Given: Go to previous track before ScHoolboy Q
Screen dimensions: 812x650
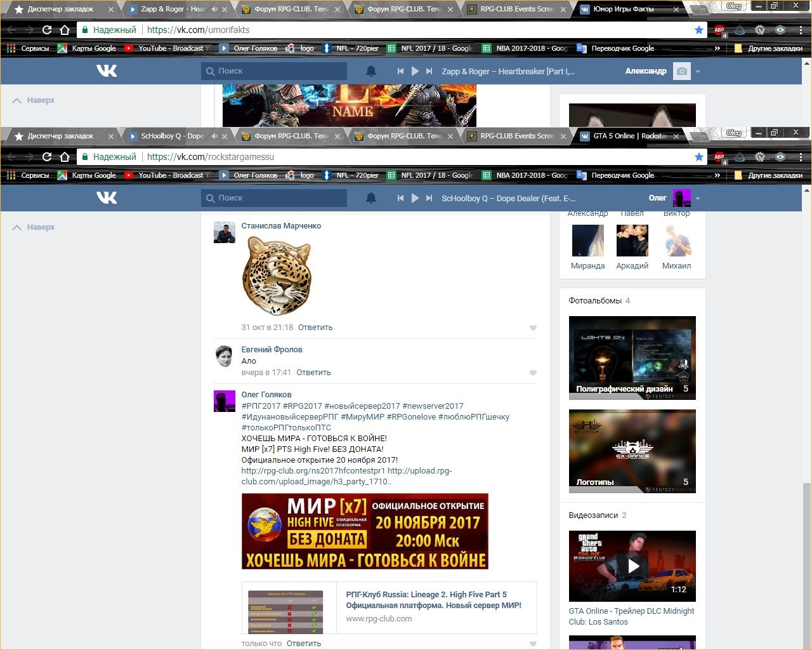Looking at the screenshot, I should [400, 198].
